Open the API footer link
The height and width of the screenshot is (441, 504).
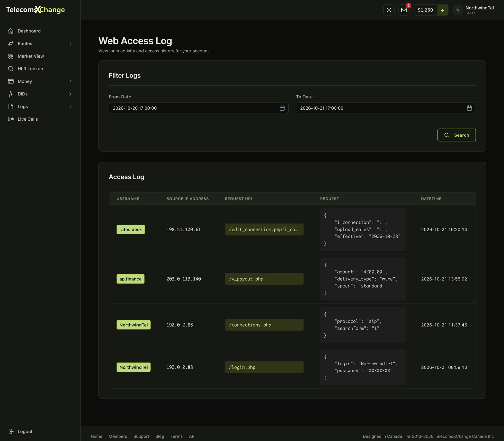192,436
